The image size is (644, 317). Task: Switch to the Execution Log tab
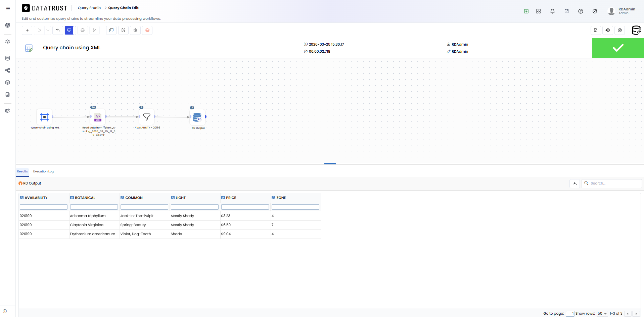click(x=43, y=171)
